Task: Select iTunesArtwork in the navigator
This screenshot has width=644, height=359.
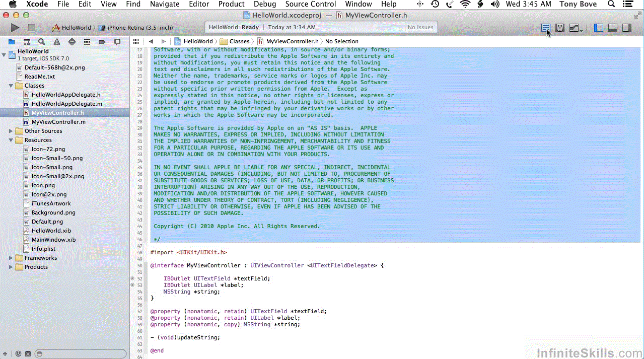Action: 51,203
